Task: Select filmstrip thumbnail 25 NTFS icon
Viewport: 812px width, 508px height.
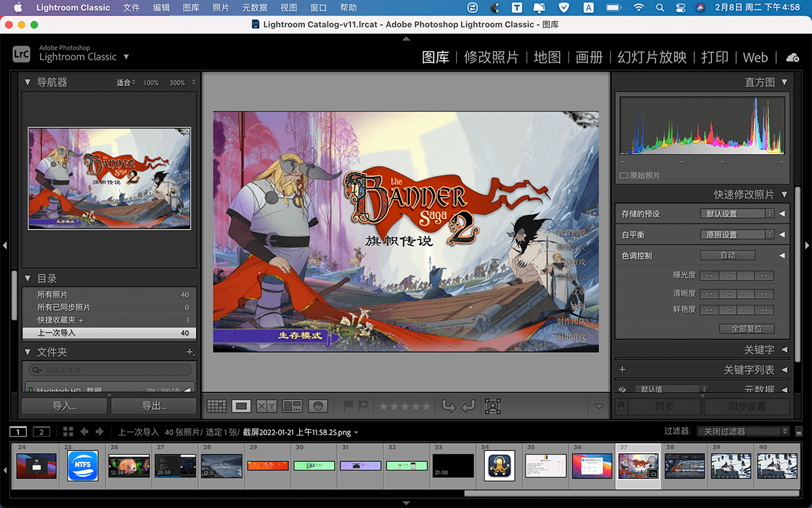Action: pos(83,466)
